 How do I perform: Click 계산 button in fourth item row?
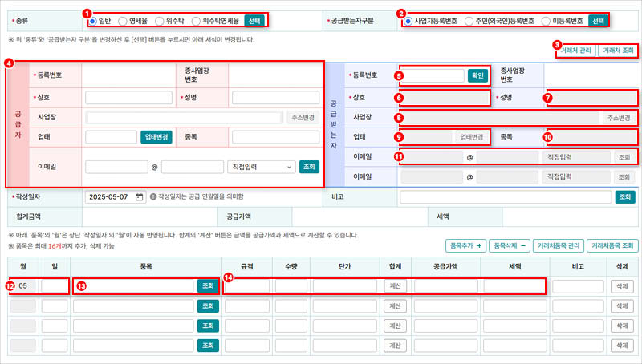395,346
